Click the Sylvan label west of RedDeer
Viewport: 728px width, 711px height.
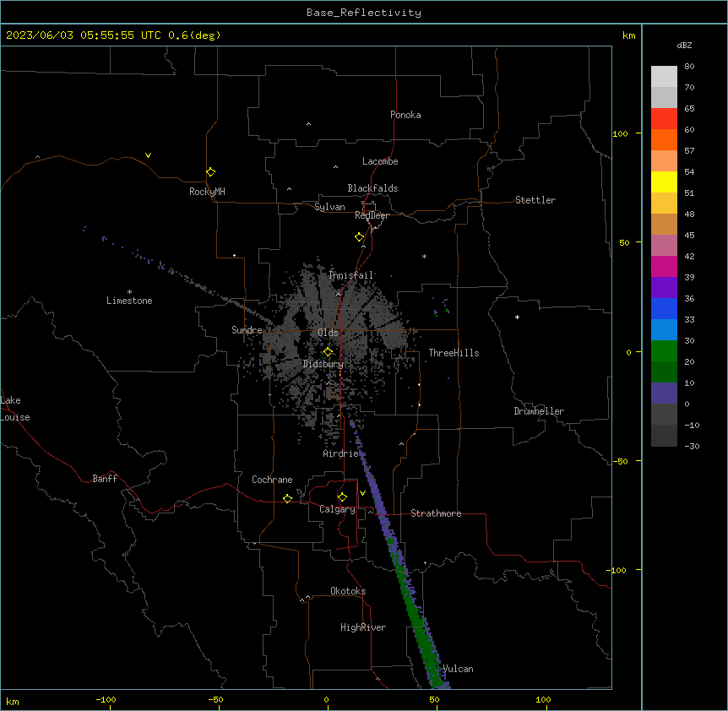[329, 207]
